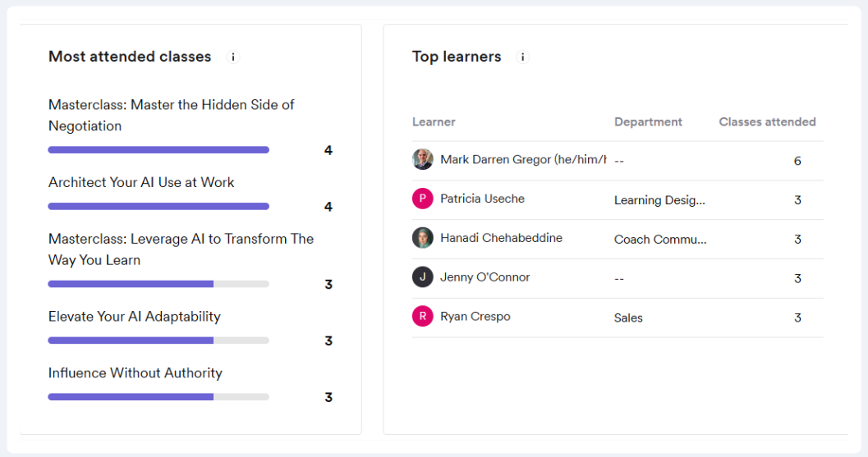
Task: Click info icon beside Top learners
Action: coord(522,57)
